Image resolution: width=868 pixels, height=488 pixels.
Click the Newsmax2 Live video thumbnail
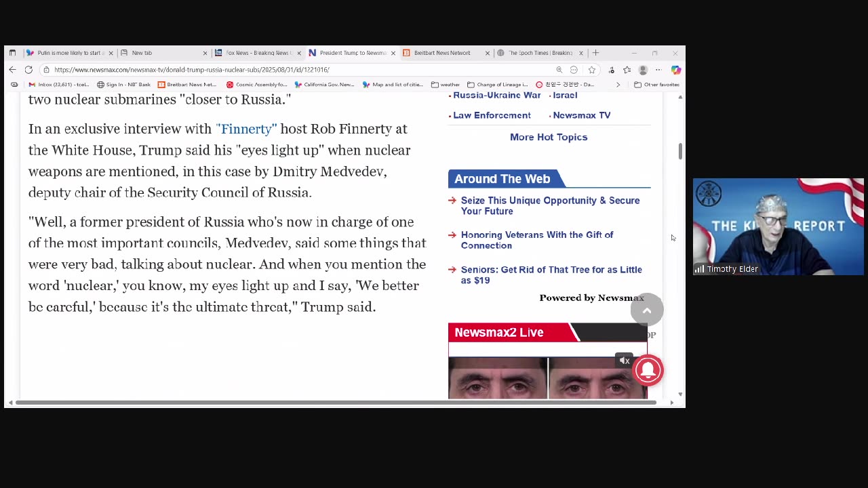coord(548,378)
